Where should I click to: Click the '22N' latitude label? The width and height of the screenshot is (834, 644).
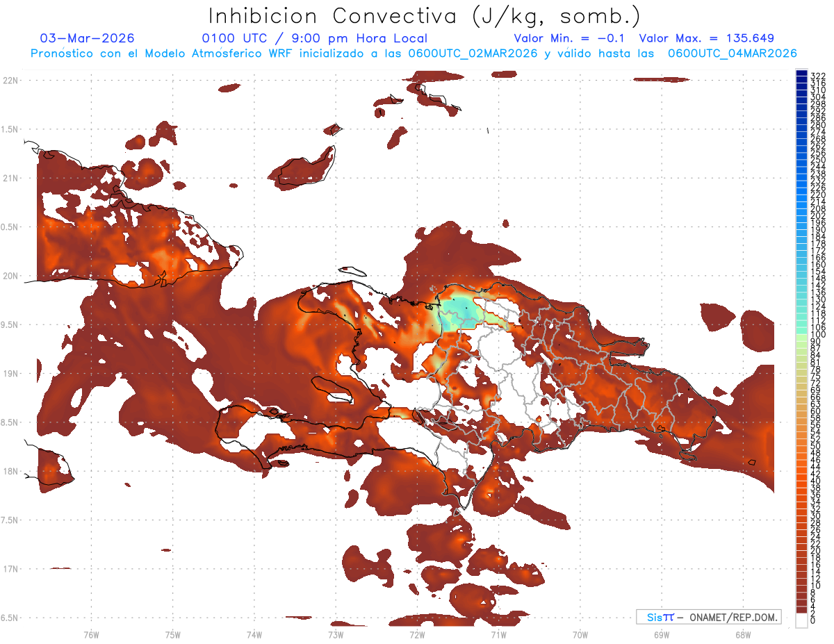(10, 81)
